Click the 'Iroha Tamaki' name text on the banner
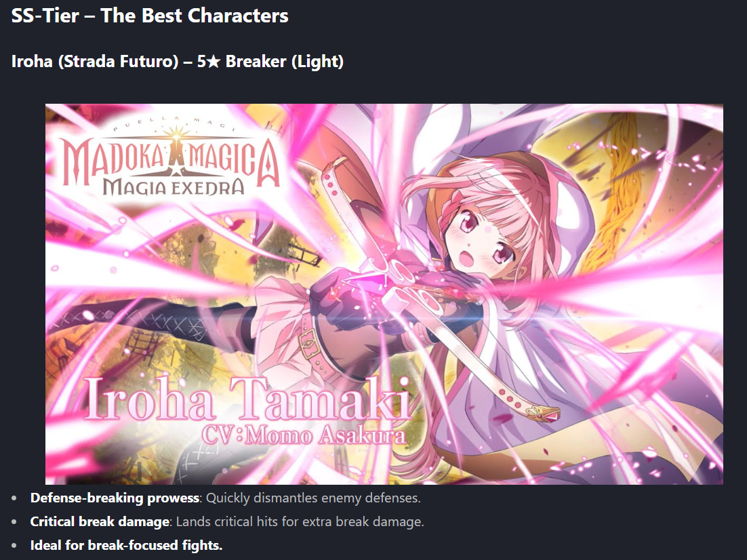 (x=247, y=399)
